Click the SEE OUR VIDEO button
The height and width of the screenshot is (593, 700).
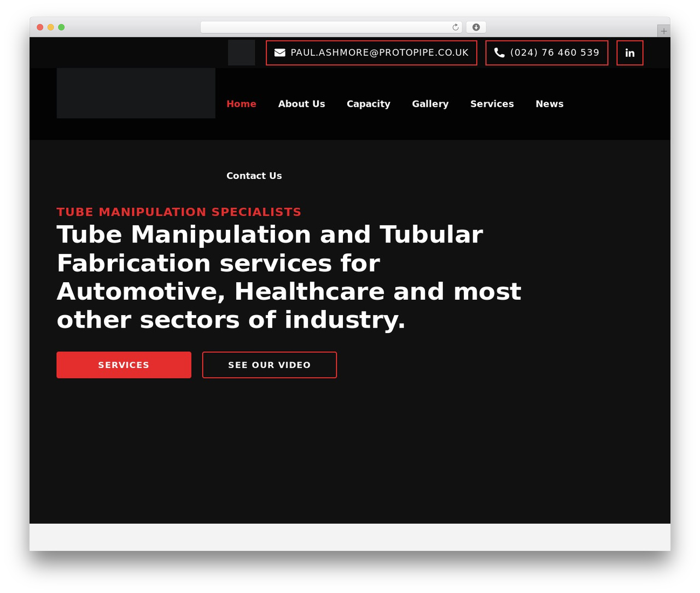pos(270,365)
